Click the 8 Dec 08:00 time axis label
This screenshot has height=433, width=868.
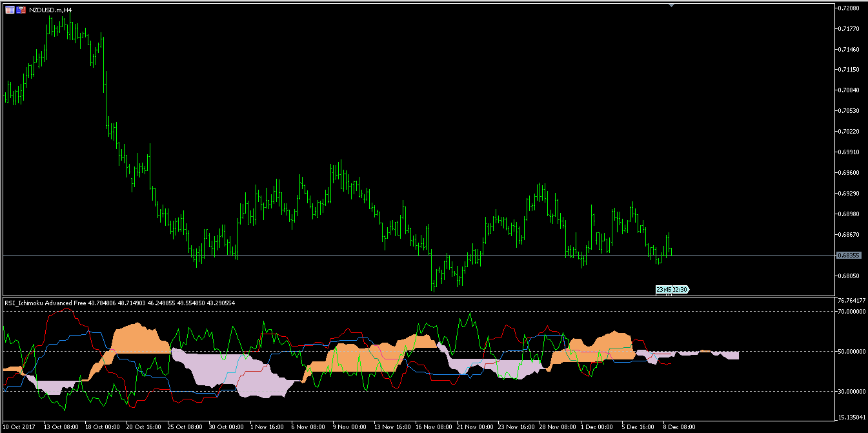coord(680,427)
